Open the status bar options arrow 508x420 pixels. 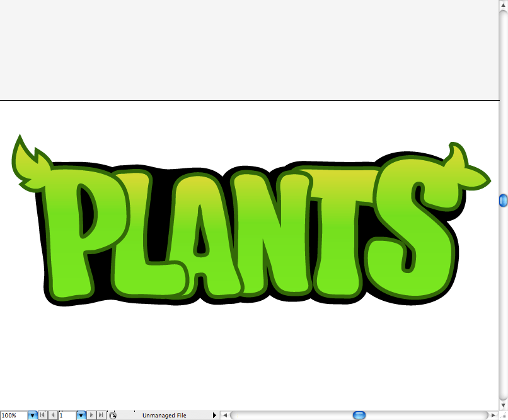pyautogui.click(x=214, y=416)
